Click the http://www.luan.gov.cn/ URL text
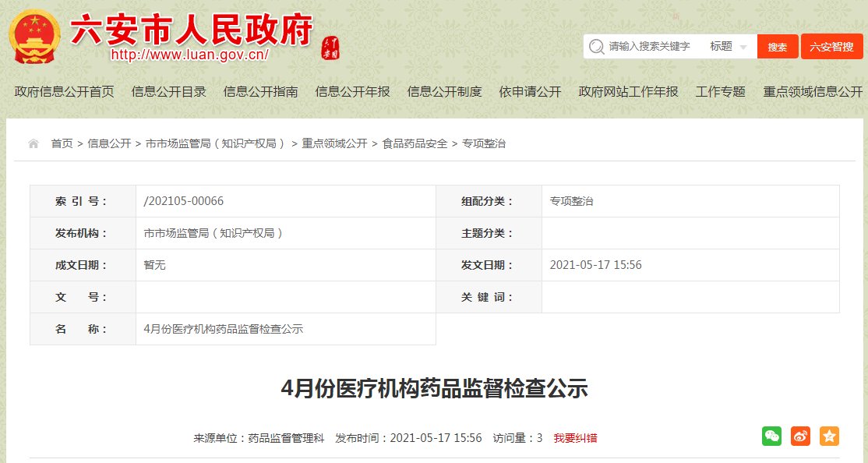This screenshot has width=868, height=463. [190, 55]
